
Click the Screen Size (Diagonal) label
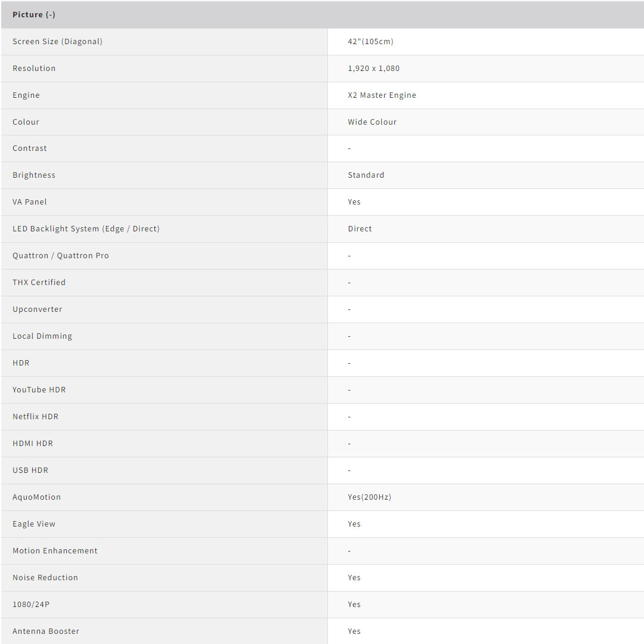click(57, 42)
